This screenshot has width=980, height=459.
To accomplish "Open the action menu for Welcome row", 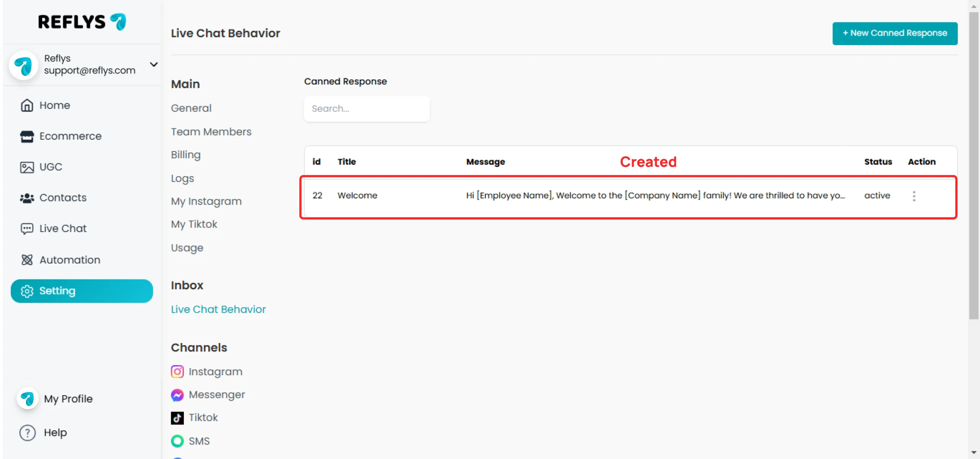I will tap(914, 196).
